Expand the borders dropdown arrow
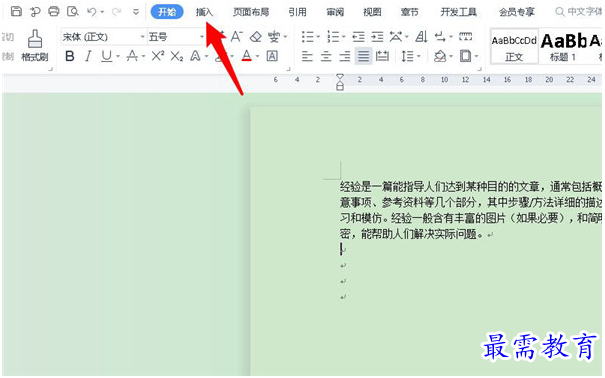605x378 pixels. click(477, 57)
